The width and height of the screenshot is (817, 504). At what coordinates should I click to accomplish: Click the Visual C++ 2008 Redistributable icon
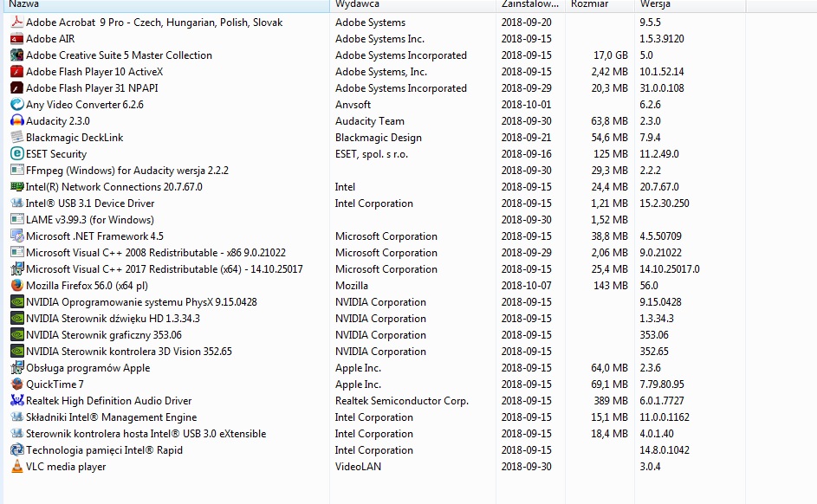(x=17, y=253)
